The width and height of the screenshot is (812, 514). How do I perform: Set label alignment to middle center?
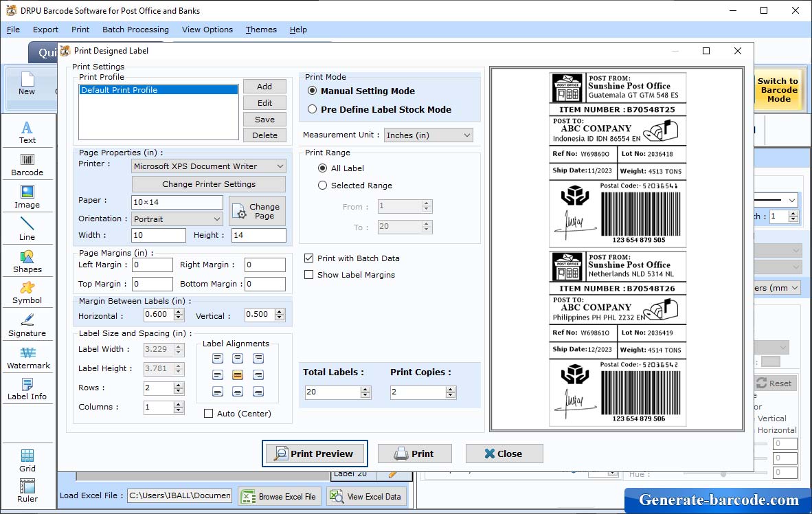(x=238, y=375)
